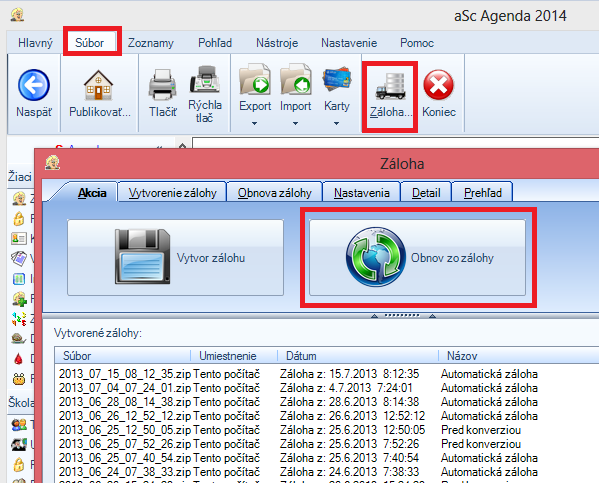
Task: Switch to Vytvorenie zálohy tab
Action: click(172, 193)
